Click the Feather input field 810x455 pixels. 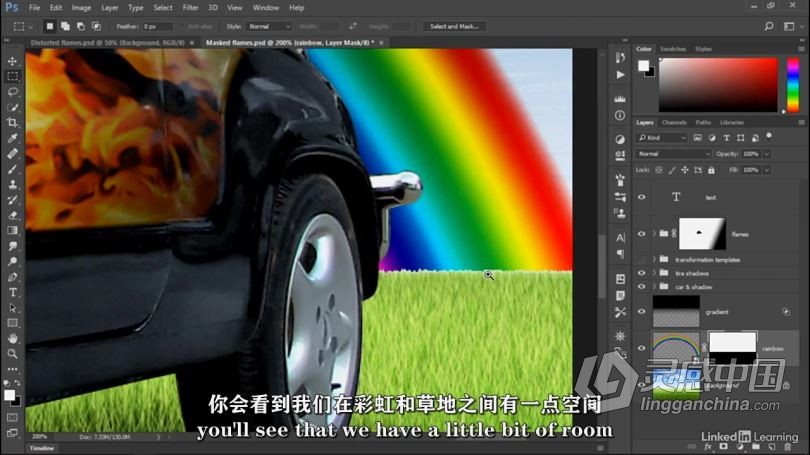pos(157,26)
